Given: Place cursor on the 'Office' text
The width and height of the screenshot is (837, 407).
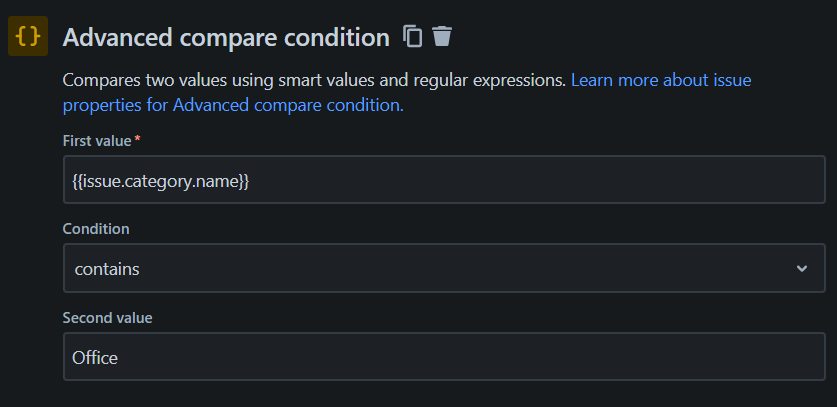Looking at the screenshot, I should [x=95, y=357].
